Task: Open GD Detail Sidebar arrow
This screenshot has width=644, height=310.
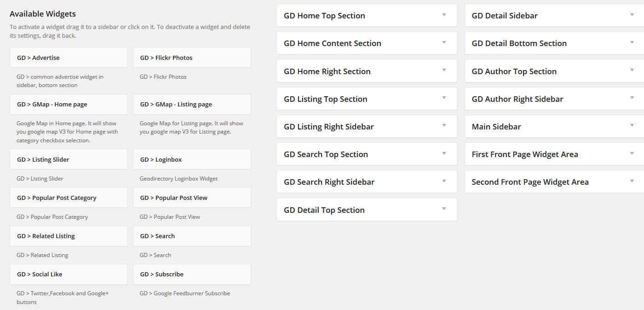Action: [632, 15]
